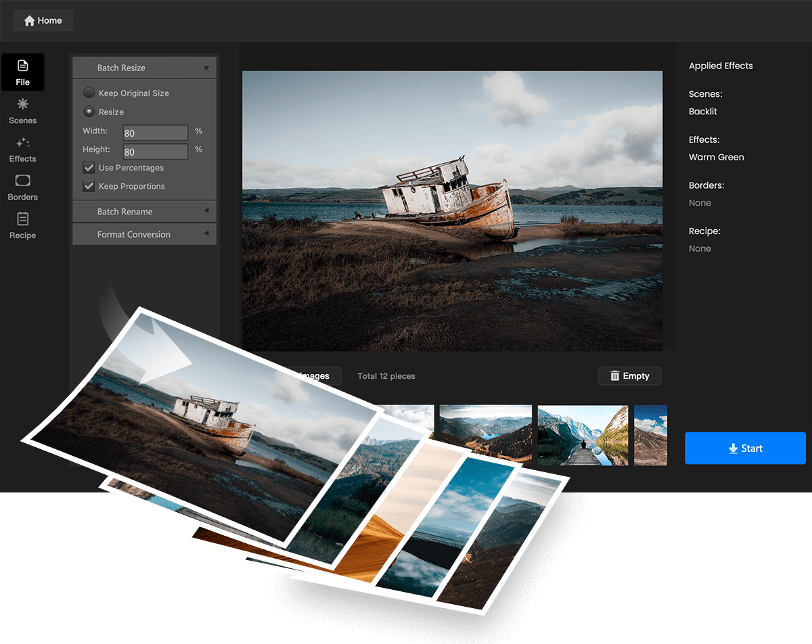The height and width of the screenshot is (644, 812).
Task: Collapse the Batch Resize section arrow
Action: click(x=206, y=68)
